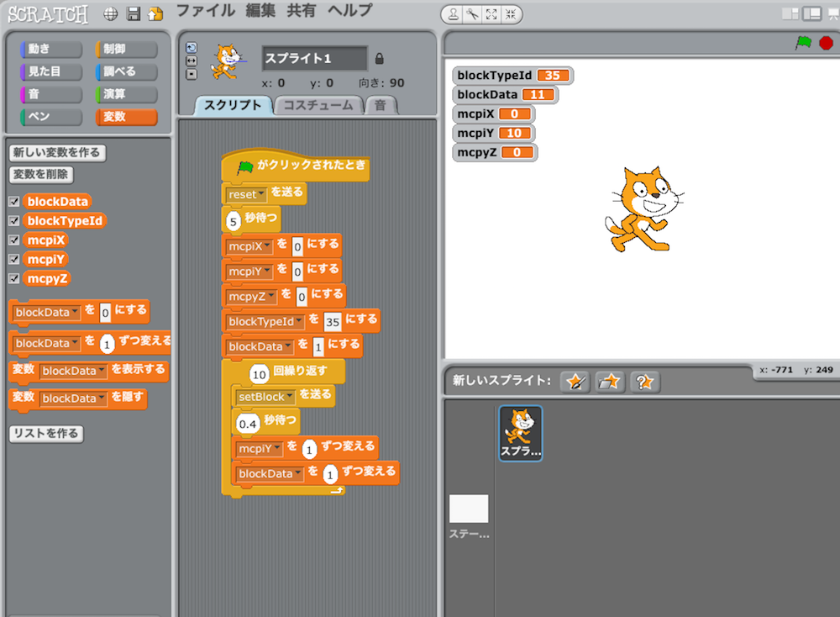The image size is (840, 617).
Task: Open mcpyZ variable dropdown in script
Action: (251, 297)
